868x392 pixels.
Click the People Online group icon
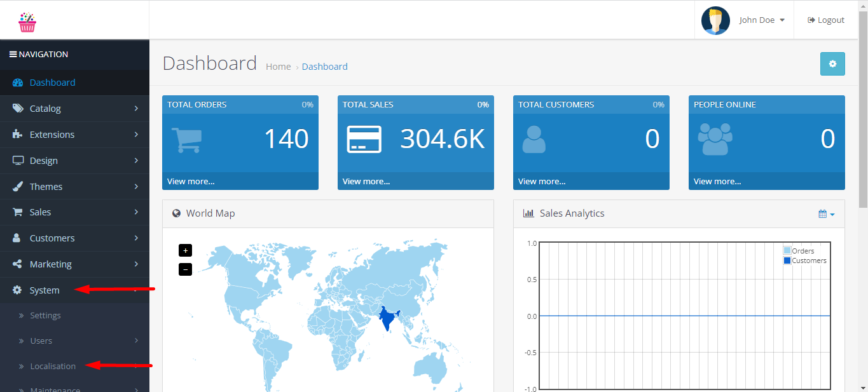tap(715, 140)
